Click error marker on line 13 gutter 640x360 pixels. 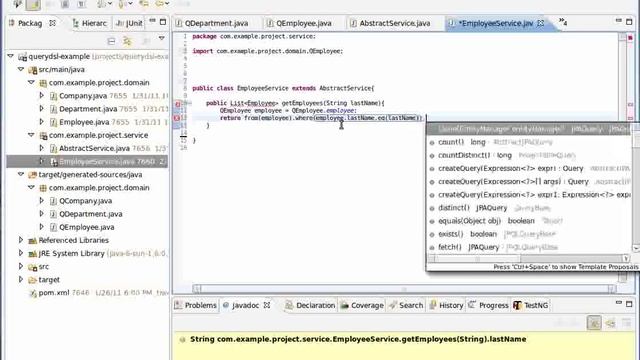pos(177,118)
